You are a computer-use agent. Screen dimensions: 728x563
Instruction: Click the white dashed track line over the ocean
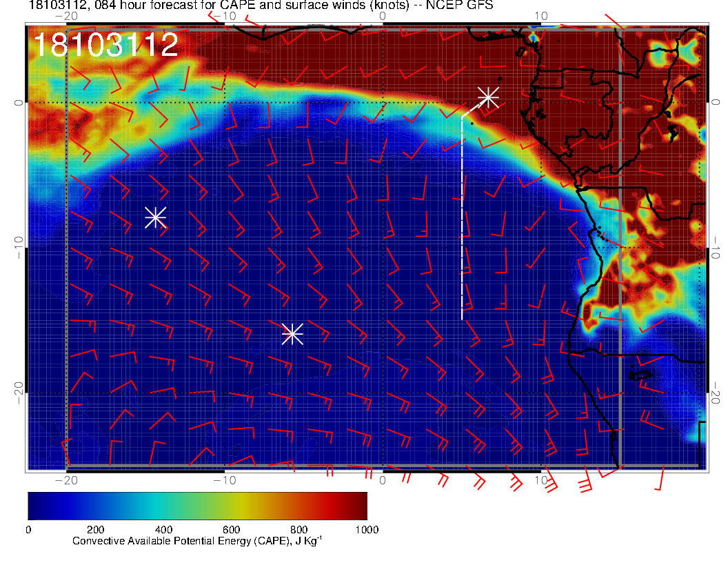point(462,218)
